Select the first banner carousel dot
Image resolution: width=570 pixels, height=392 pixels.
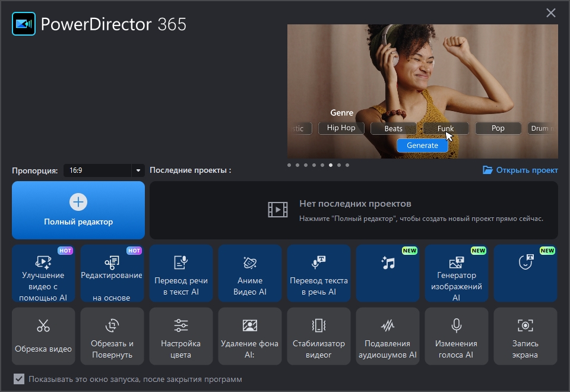pos(289,165)
